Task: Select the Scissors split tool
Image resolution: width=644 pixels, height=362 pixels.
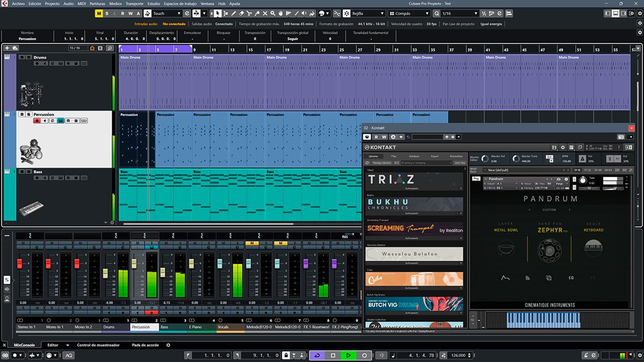Action: pos(250,13)
